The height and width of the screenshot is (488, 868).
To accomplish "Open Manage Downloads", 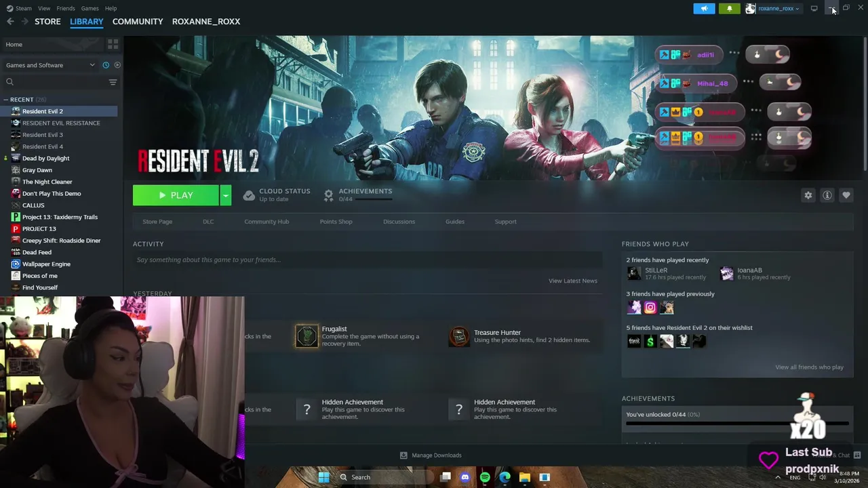I will (430, 455).
